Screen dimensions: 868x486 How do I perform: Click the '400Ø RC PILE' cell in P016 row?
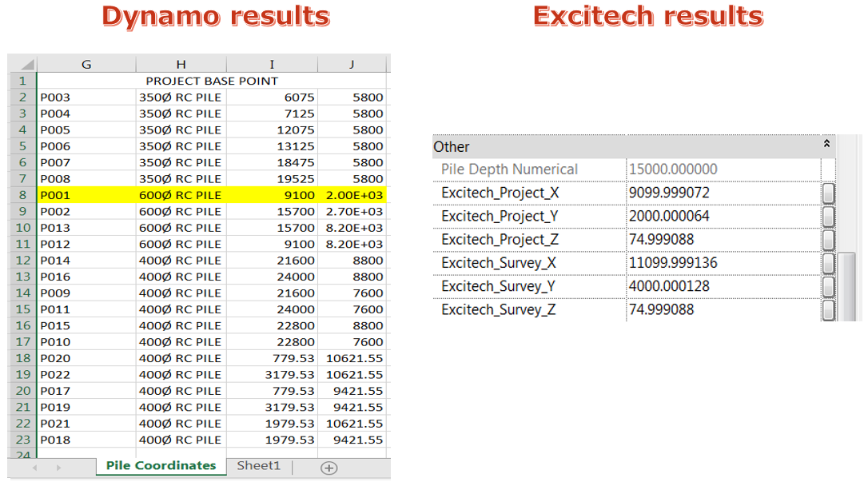pos(181,277)
